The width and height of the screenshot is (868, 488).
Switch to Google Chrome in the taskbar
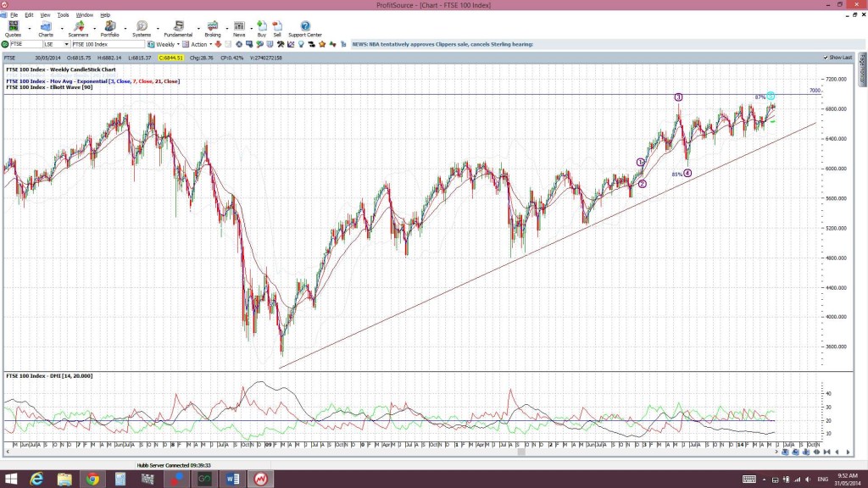pyautogui.click(x=92, y=480)
